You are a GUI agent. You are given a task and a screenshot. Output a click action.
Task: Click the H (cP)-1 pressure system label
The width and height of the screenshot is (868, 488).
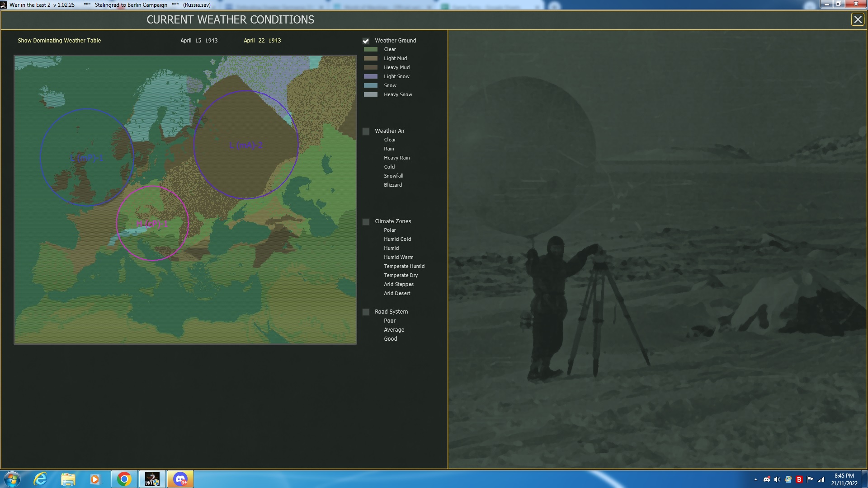pyautogui.click(x=152, y=224)
